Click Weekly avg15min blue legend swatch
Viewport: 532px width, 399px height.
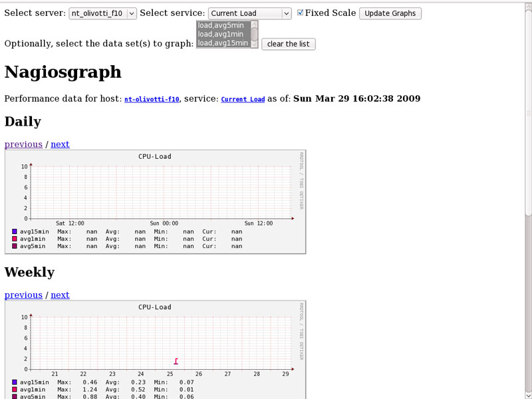14,382
